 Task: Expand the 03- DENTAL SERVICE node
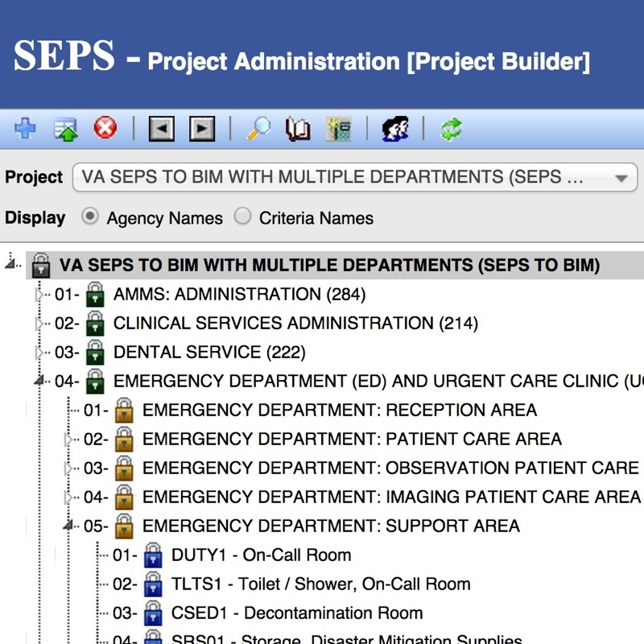tap(39, 353)
